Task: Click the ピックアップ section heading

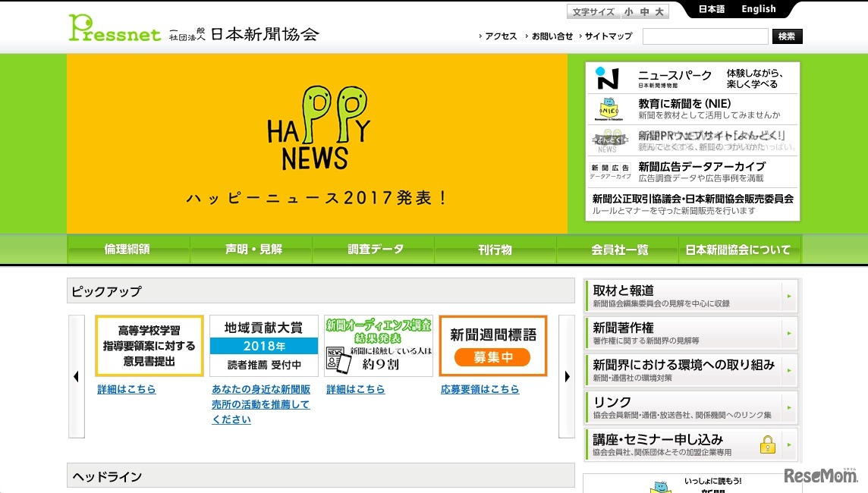Action: coord(107,291)
